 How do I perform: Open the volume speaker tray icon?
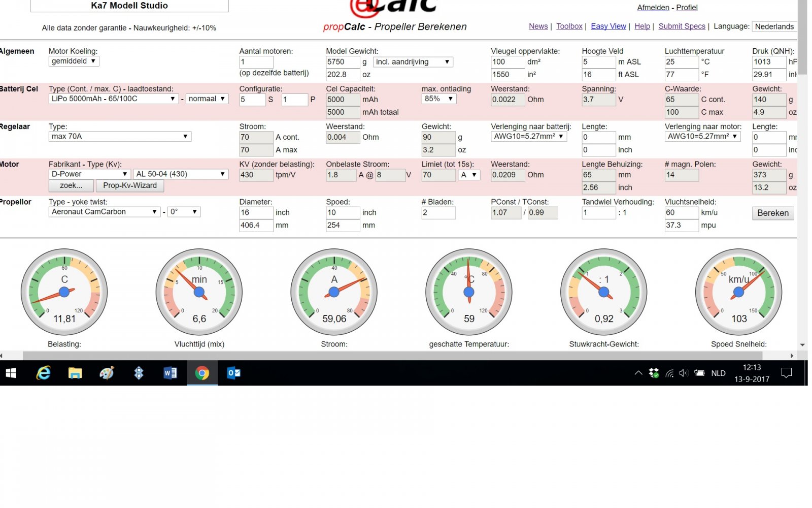[684, 373]
